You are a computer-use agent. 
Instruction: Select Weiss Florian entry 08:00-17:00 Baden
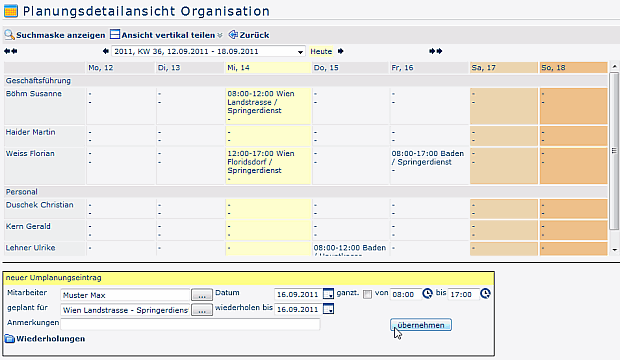click(427, 157)
